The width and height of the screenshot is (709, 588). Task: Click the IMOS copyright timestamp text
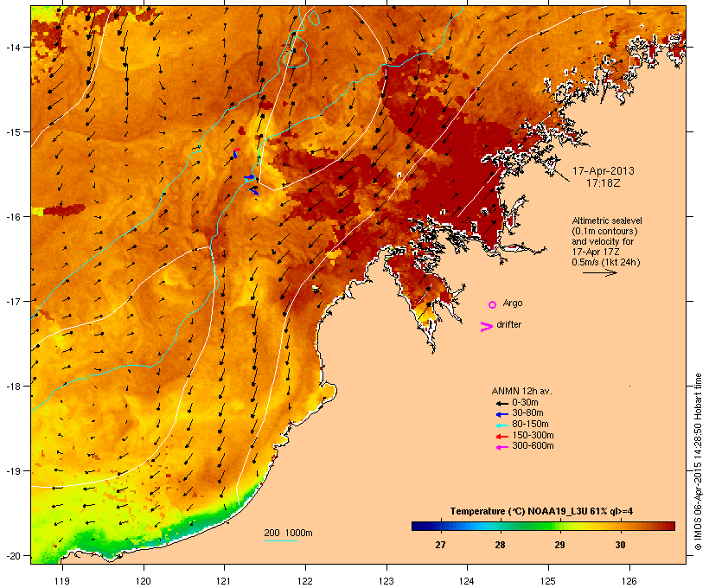pos(698,462)
